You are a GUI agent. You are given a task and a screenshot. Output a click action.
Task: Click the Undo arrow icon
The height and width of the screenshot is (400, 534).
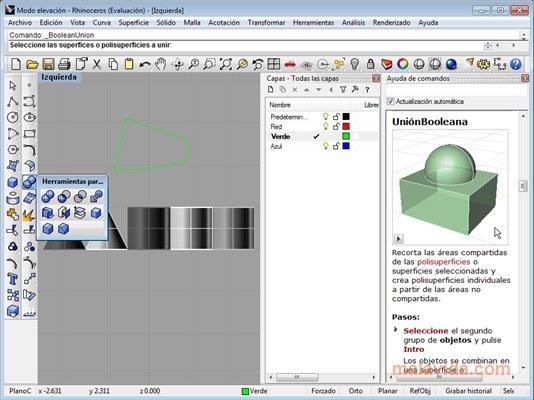pyautogui.click(x=145, y=64)
